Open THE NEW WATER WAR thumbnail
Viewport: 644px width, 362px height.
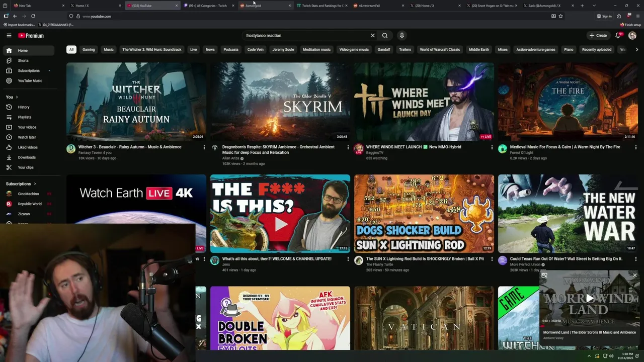click(x=568, y=213)
